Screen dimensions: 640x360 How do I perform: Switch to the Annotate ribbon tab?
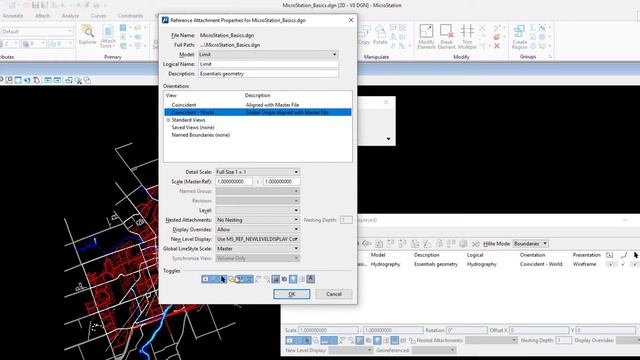point(13,16)
